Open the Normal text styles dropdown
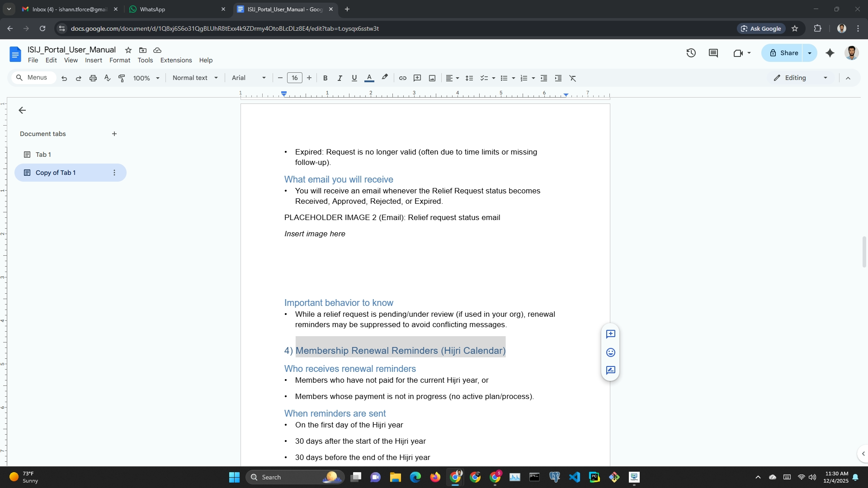Image resolution: width=868 pixels, height=488 pixels. (195, 78)
